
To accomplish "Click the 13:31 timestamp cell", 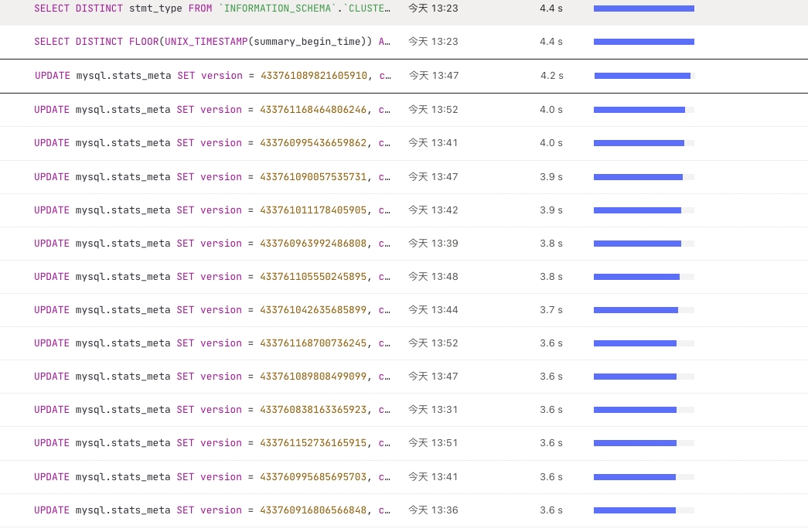I will tap(433, 410).
